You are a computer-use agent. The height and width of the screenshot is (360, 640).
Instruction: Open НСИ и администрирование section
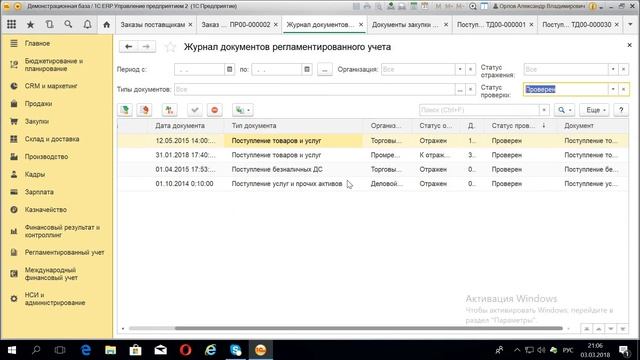pyautogui.click(x=56, y=299)
